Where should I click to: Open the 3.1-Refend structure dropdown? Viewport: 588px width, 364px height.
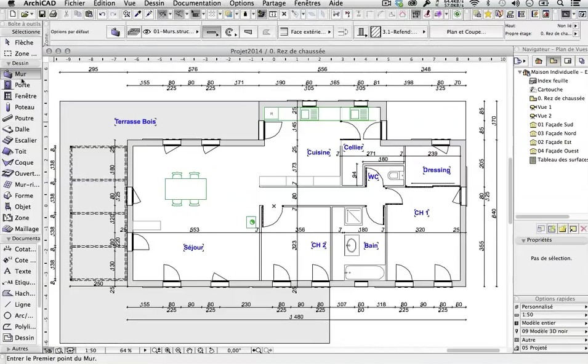pos(398,32)
